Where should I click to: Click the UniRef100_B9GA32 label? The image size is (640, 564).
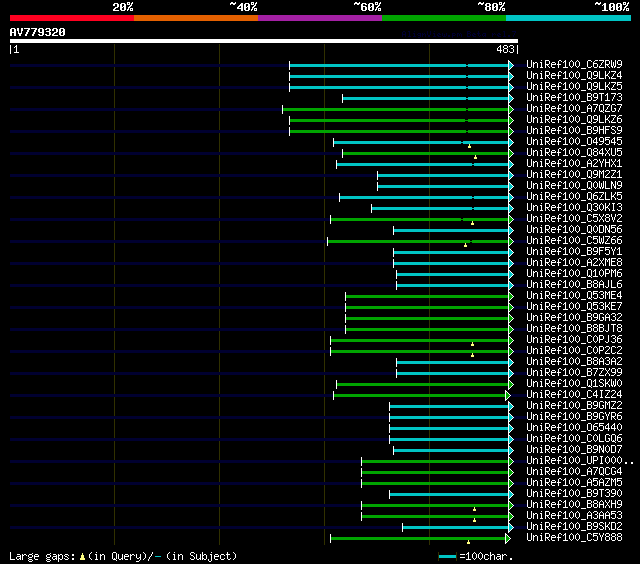574,318
